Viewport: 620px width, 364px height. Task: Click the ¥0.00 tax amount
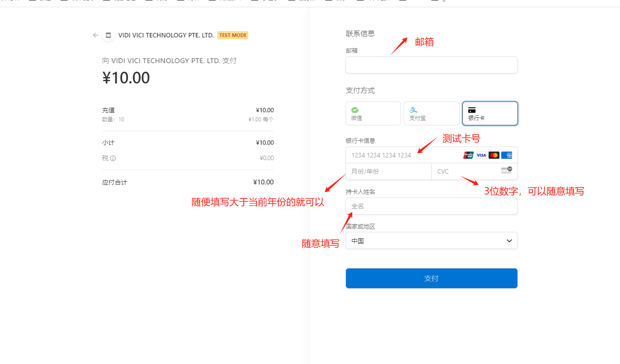coord(266,158)
